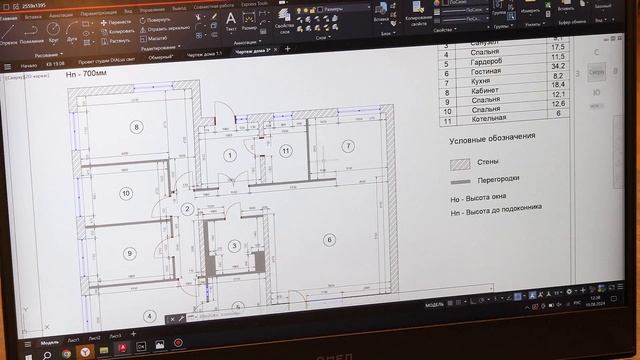Open Свойства слоя layer properties

click(x=284, y=21)
